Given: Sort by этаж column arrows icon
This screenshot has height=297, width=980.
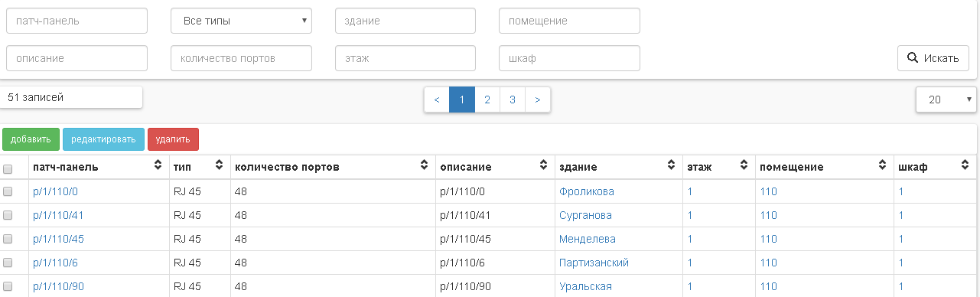Looking at the screenshot, I should (x=744, y=165).
